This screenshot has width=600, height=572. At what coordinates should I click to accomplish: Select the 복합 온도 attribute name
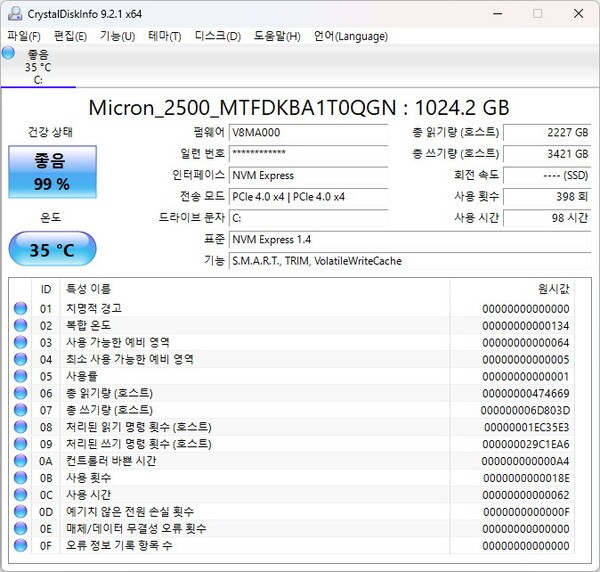pyautogui.click(x=88, y=325)
